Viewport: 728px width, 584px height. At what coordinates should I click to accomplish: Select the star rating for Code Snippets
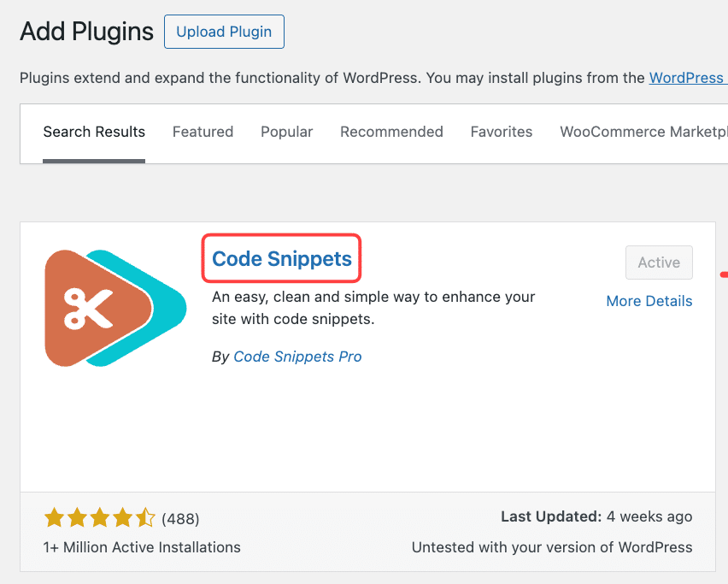tap(100, 517)
